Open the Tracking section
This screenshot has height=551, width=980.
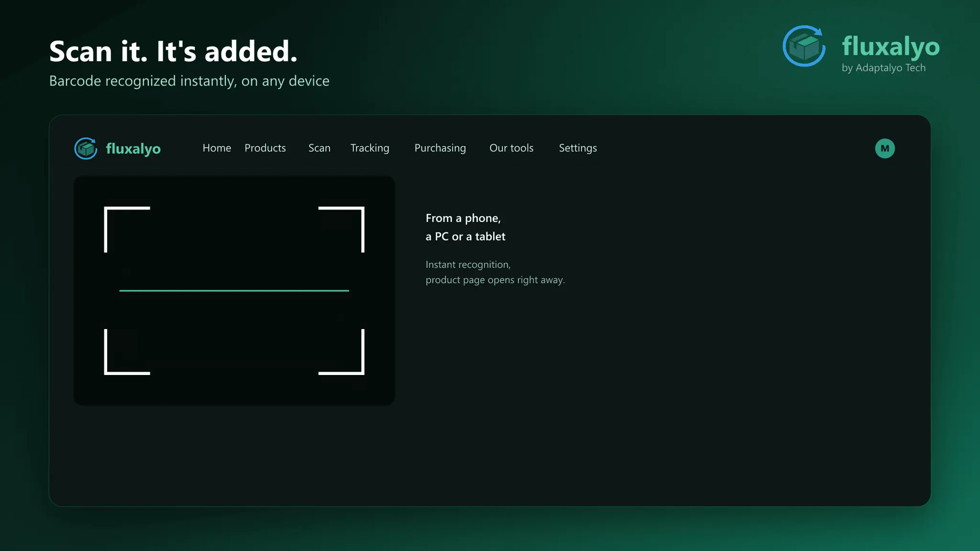point(370,148)
